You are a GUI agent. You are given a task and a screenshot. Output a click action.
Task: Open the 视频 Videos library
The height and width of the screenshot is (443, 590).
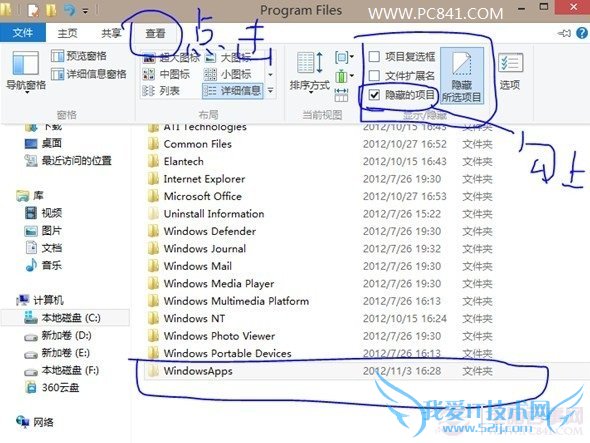coord(43,213)
